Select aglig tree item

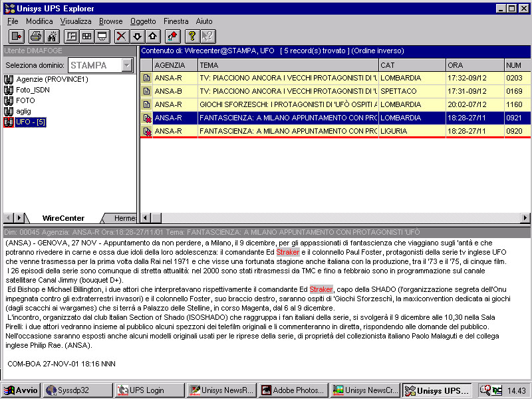coord(23,111)
